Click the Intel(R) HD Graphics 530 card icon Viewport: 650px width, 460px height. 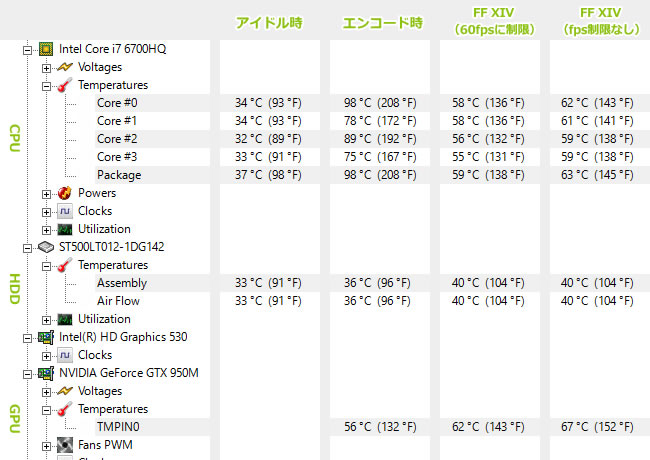pyautogui.click(x=46, y=337)
